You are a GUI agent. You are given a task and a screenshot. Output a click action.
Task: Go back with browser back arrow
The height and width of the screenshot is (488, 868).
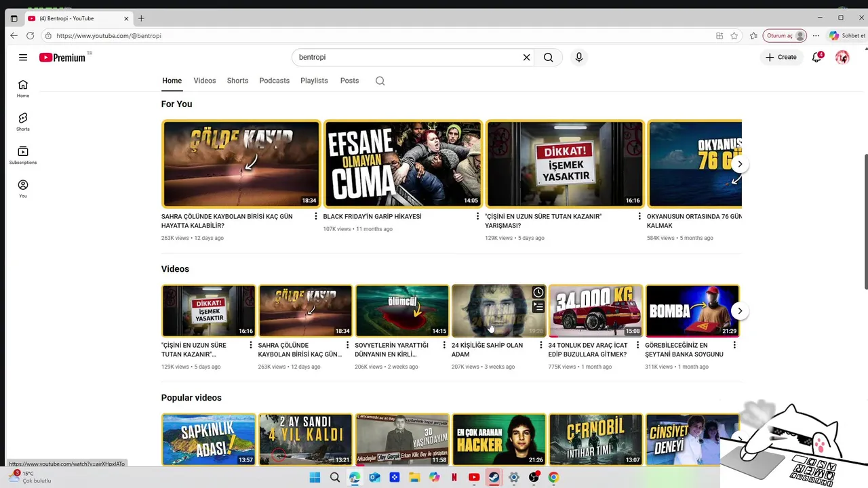click(14, 36)
